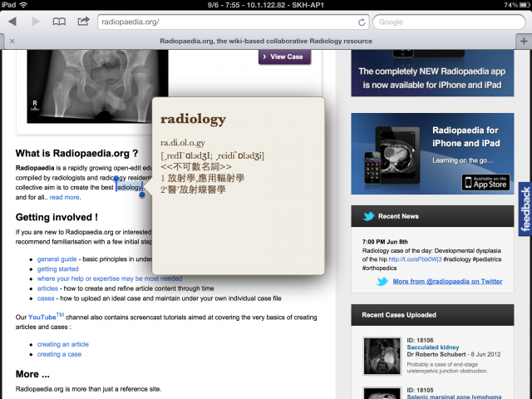
Task: Open the Sacculated kidney case thumbnail
Action: click(x=382, y=356)
